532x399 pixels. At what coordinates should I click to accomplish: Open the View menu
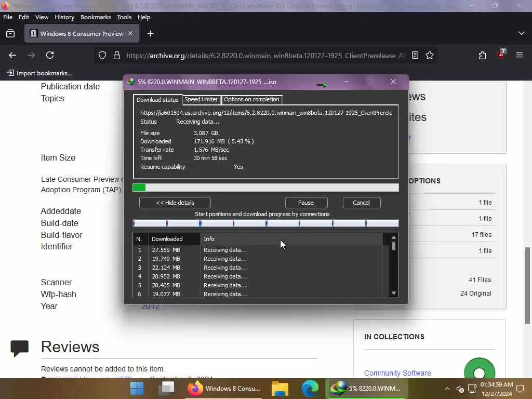coord(42,17)
